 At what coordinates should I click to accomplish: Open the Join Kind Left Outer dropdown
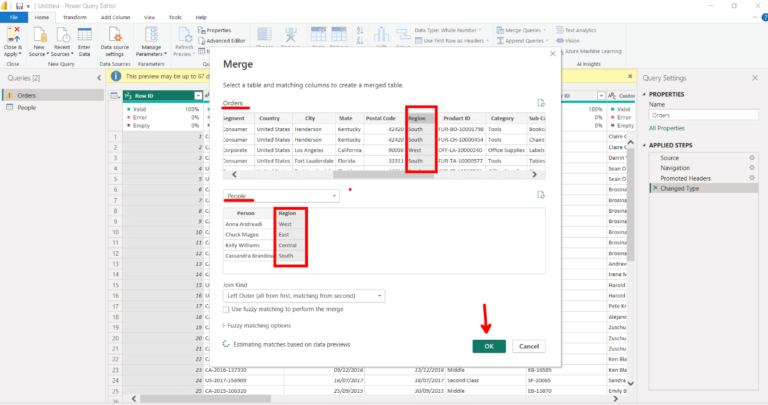(x=304, y=296)
